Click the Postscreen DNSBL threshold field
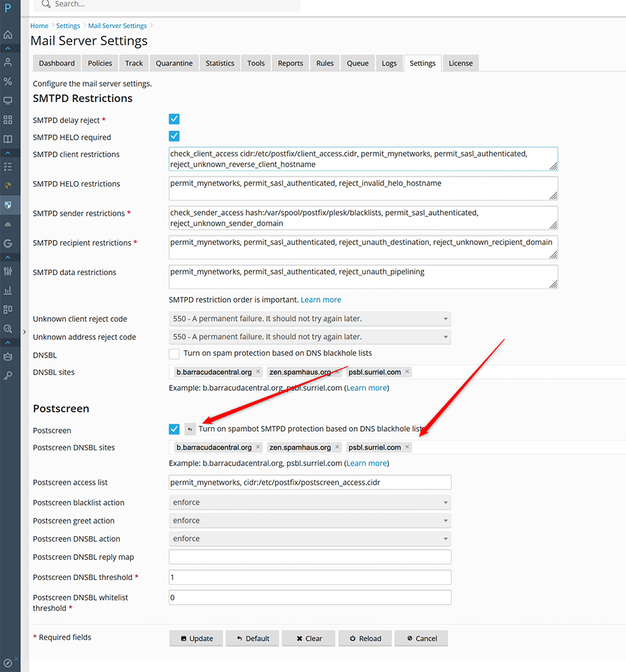The height and width of the screenshot is (672, 626). (x=310, y=577)
